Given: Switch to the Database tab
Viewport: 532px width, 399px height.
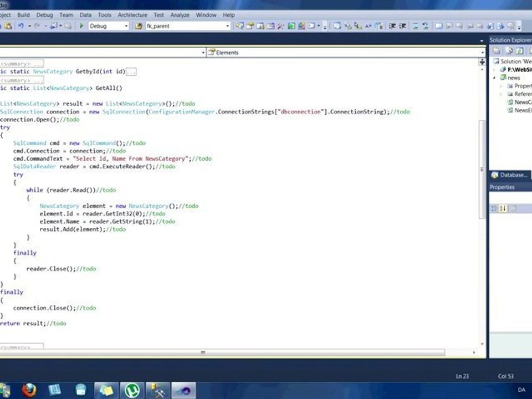Looking at the screenshot, I should 510,175.
